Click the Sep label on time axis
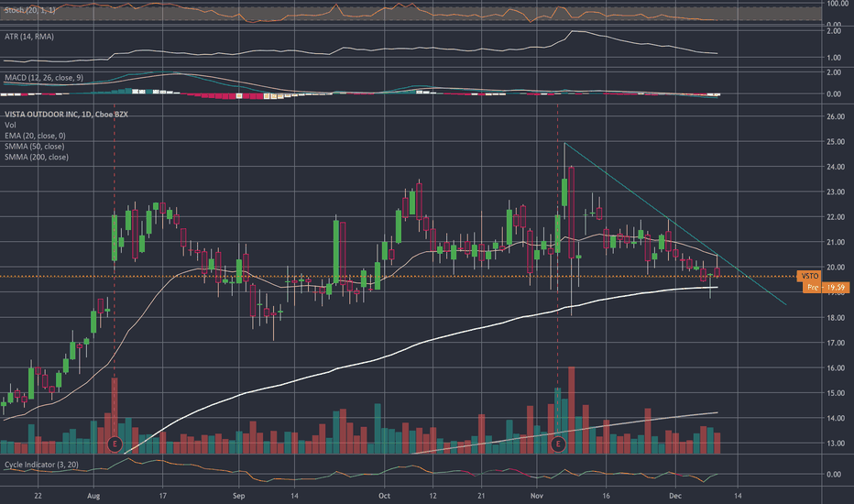Image resolution: width=854 pixels, height=504 pixels. click(238, 496)
